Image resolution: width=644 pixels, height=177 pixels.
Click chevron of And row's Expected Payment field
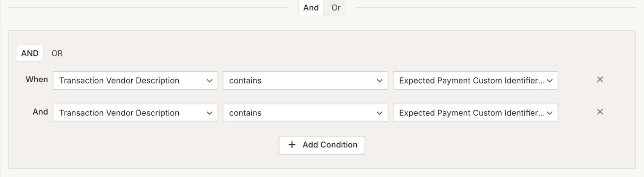549,113
